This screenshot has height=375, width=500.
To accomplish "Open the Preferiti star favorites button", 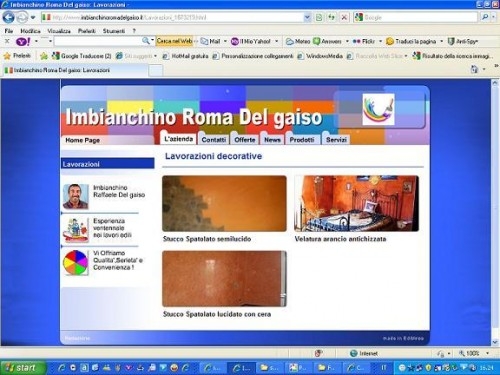I will pos(17,56).
